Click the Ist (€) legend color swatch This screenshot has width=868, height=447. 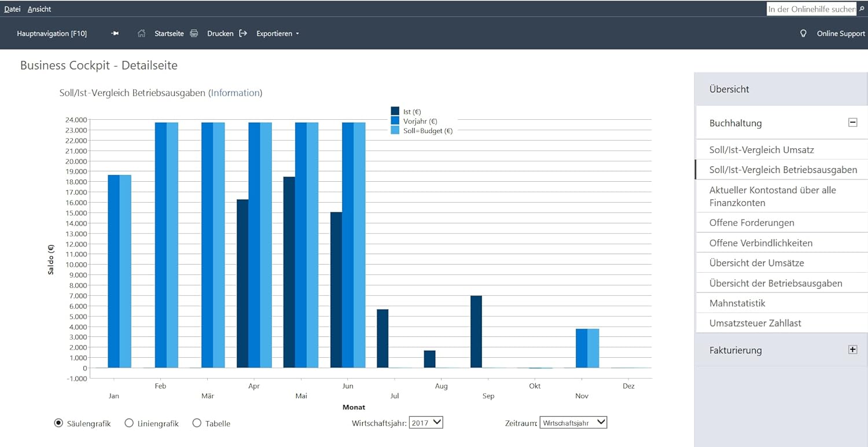395,111
